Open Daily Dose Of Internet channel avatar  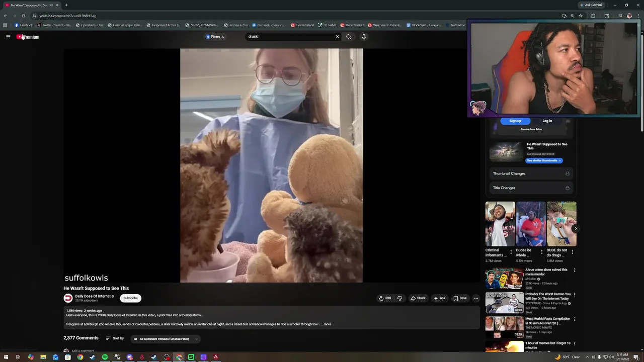68,298
